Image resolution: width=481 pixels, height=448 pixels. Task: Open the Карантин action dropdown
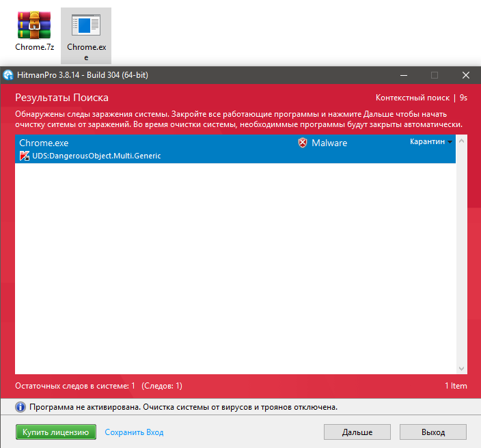click(431, 141)
